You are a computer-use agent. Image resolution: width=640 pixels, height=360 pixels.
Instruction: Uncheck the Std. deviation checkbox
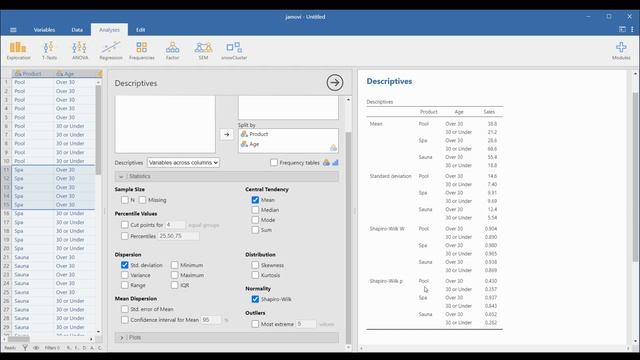pos(124,265)
